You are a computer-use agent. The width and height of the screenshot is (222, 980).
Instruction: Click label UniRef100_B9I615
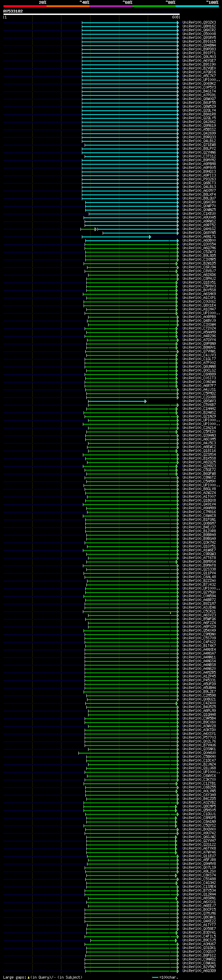point(199,41)
